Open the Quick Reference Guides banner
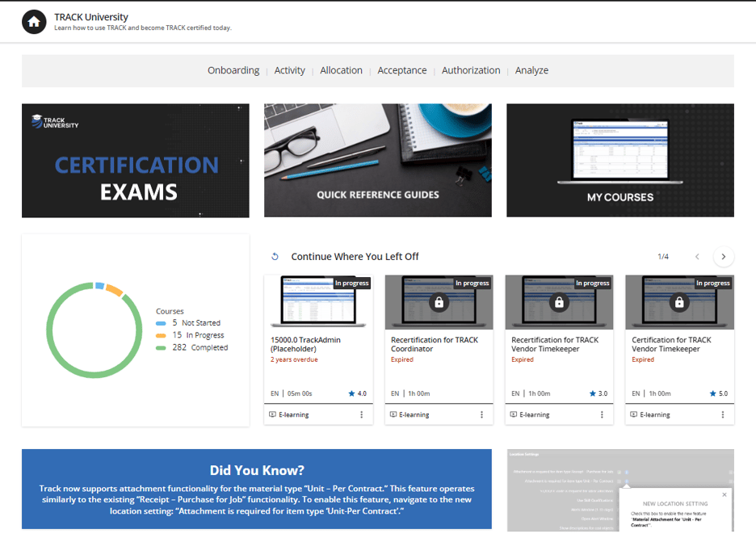 tap(377, 160)
